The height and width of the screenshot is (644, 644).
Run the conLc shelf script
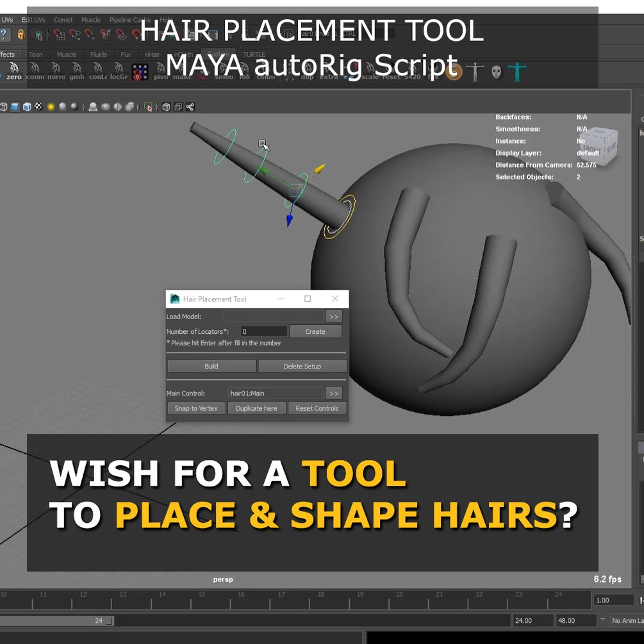(98, 72)
